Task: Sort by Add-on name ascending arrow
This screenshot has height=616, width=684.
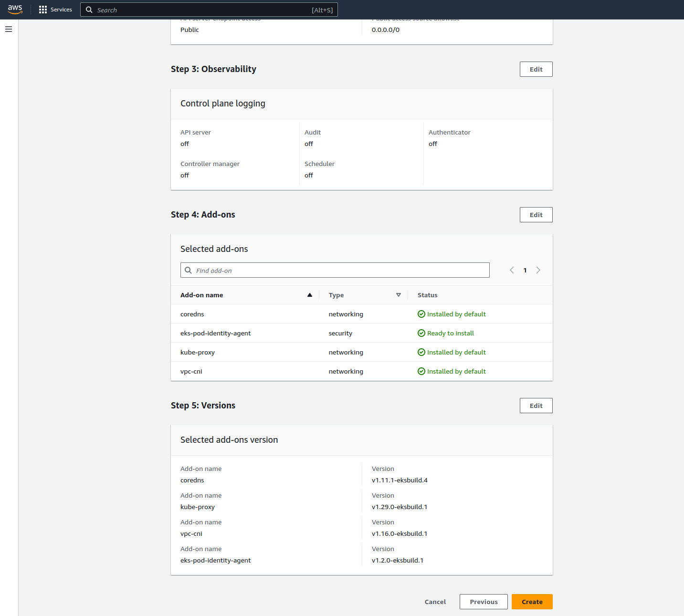Action: pyautogui.click(x=310, y=295)
